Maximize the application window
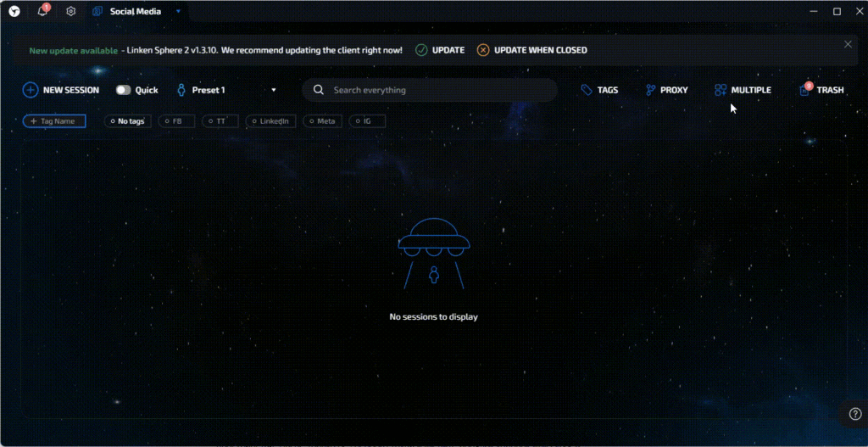The width and height of the screenshot is (868, 447). tap(837, 11)
